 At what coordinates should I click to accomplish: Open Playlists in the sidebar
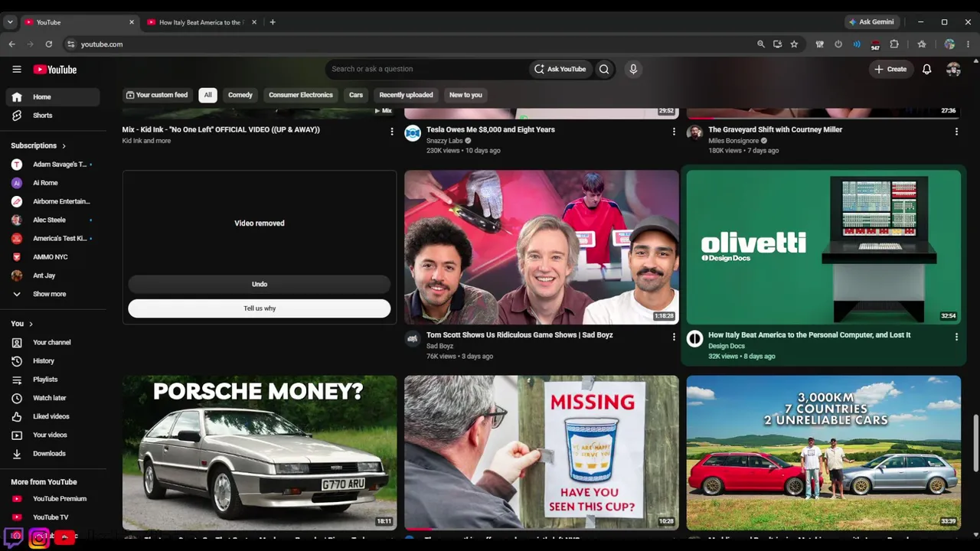click(54, 380)
